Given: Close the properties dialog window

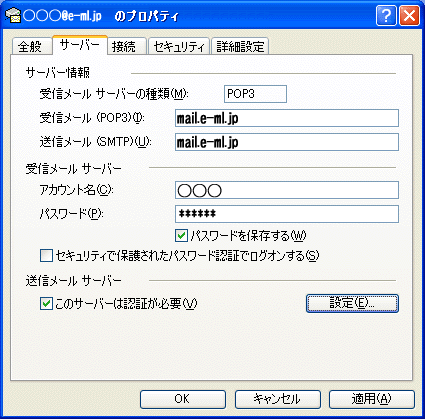Looking at the screenshot, I should 409,15.
